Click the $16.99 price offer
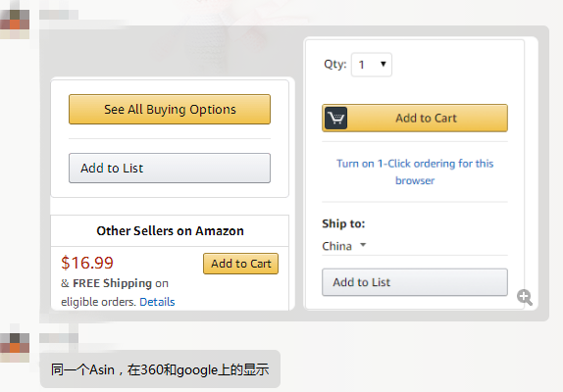Viewport: 563px width, 392px height. (87, 263)
